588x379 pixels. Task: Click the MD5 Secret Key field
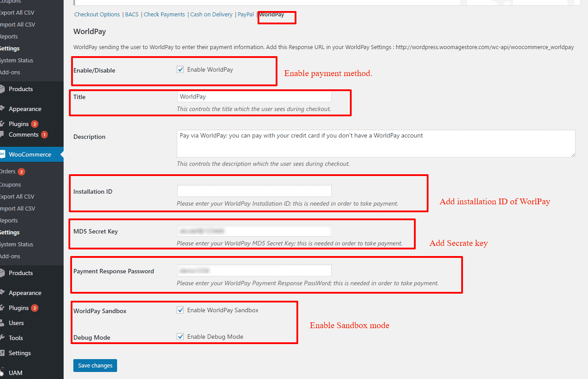254,231
